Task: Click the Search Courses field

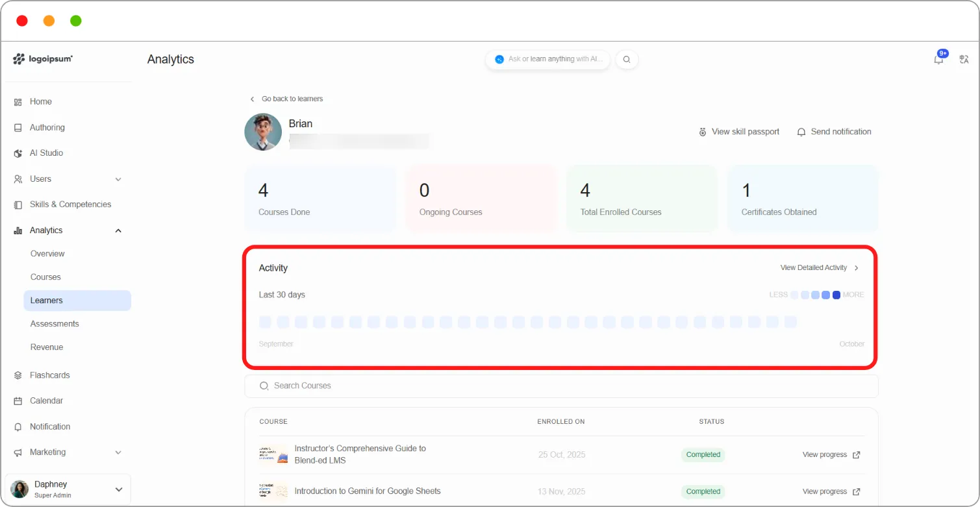Action: [561, 386]
